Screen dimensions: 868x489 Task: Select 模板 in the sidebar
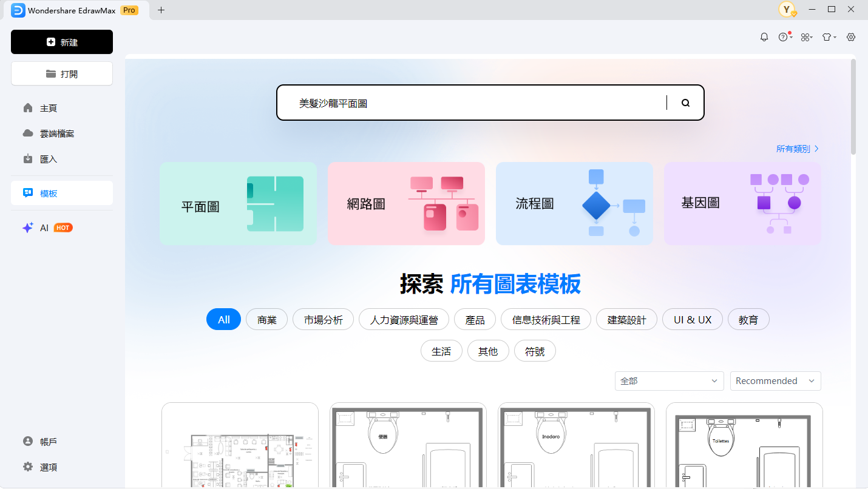pos(49,192)
